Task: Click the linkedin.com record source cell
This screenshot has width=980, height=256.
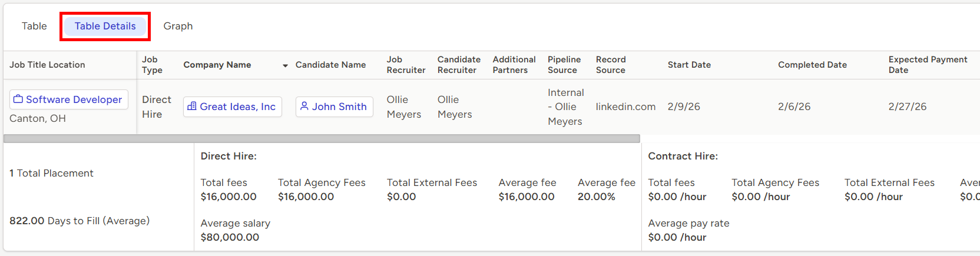Action: (x=625, y=107)
